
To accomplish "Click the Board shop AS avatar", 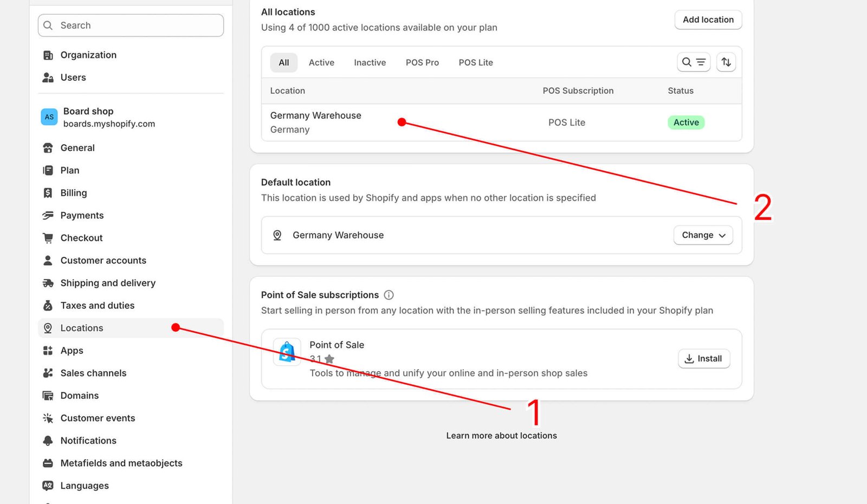I will tap(49, 117).
